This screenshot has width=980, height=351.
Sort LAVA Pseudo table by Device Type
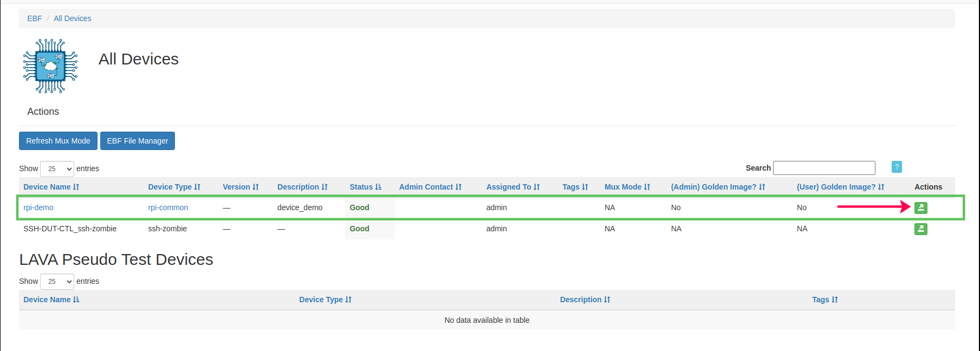(325, 300)
